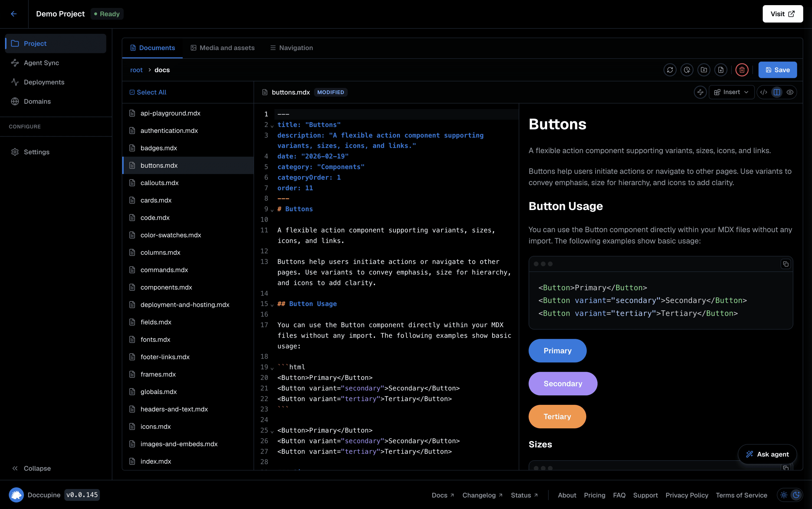Click the file icon next to index.mdx
Viewport: 812px width, 509px height.
[x=132, y=461]
